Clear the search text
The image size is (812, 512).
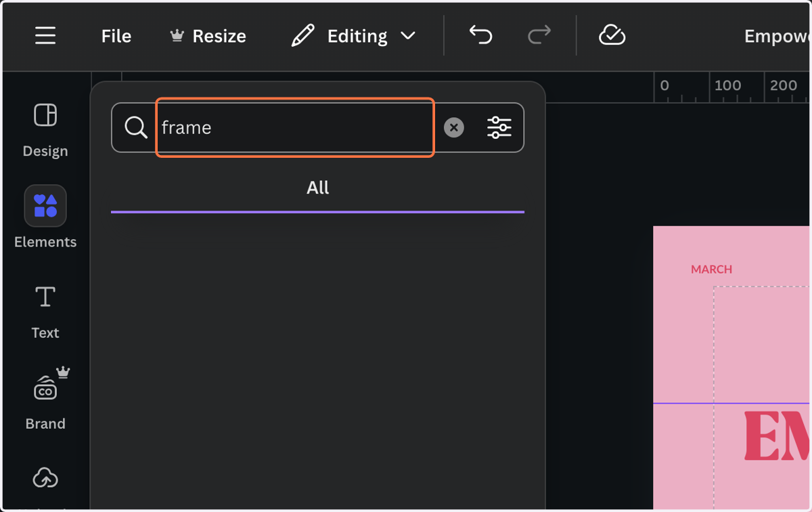click(x=453, y=127)
